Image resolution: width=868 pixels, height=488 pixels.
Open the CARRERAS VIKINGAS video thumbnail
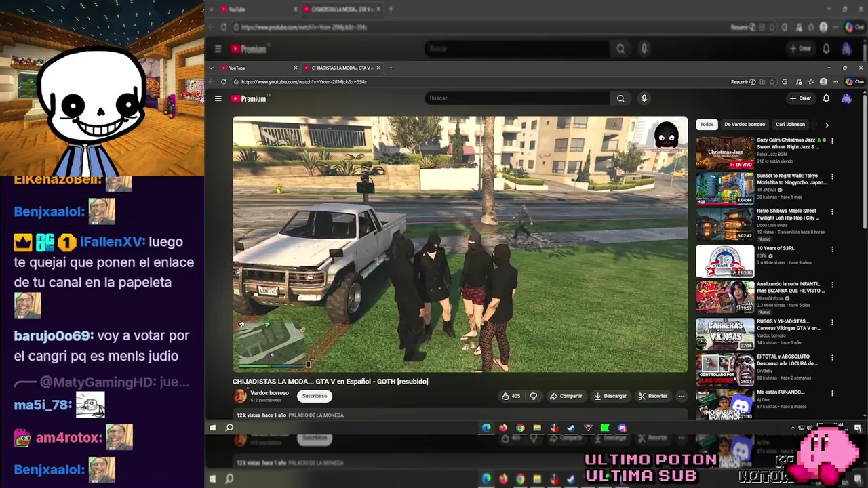(x=725, y=333)
